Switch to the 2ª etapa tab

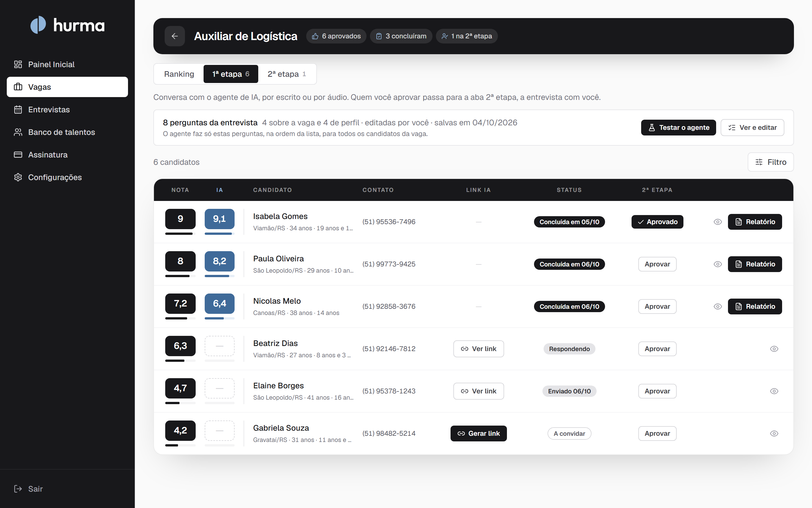(x=286, y=74)
